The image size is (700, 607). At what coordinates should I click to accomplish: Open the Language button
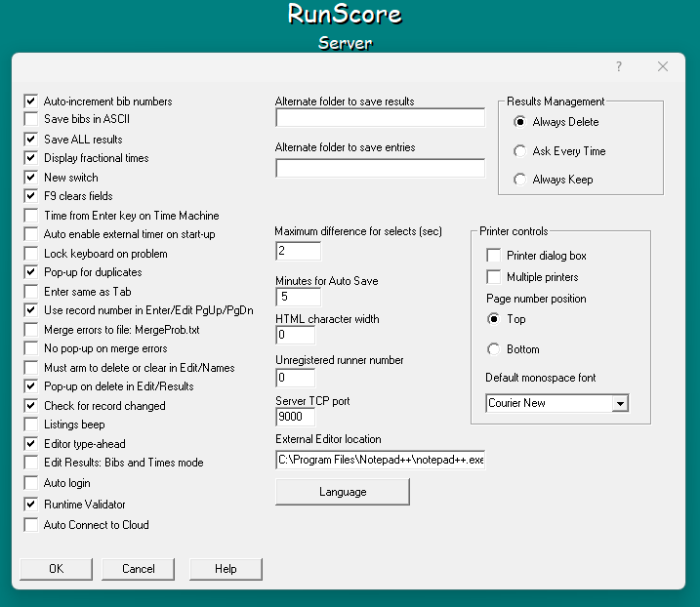tap(343, 492)
